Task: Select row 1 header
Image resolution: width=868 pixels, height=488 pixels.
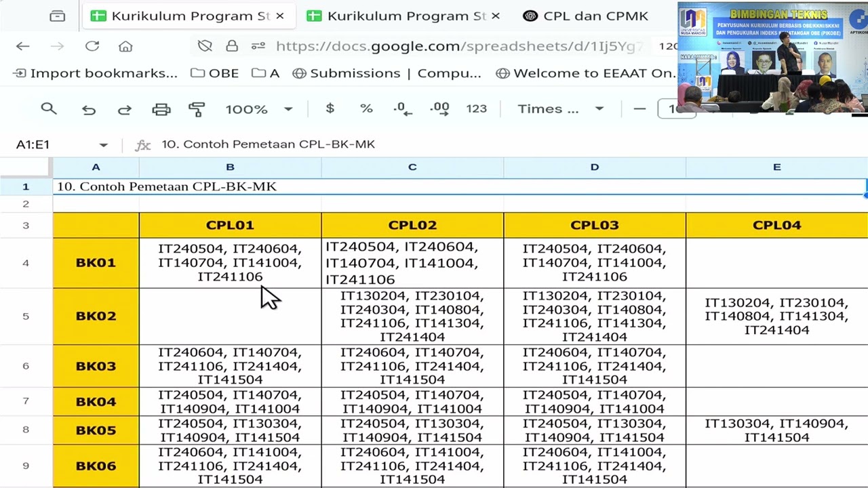Action: [26, 186]
